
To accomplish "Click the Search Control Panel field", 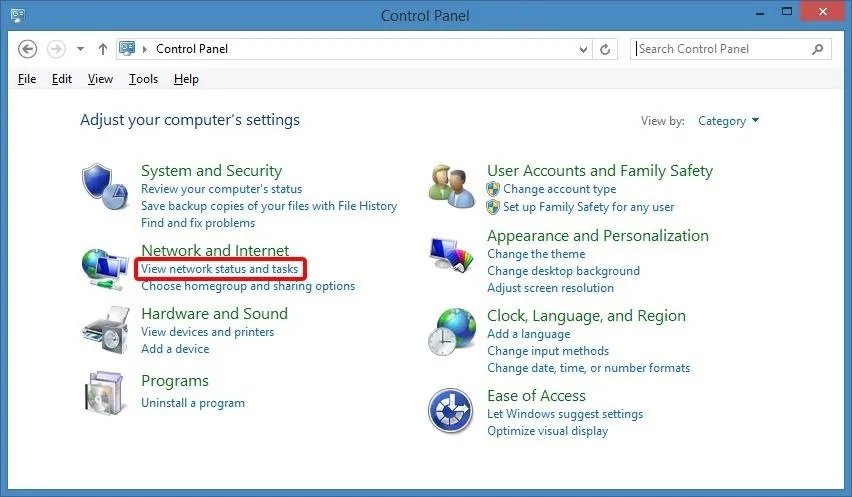I will 730,49.
